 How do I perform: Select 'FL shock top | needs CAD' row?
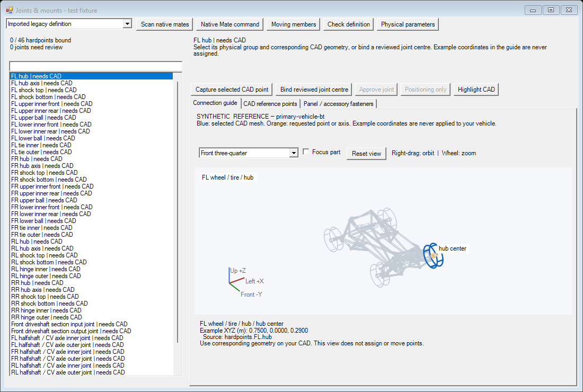click(91, 90)
